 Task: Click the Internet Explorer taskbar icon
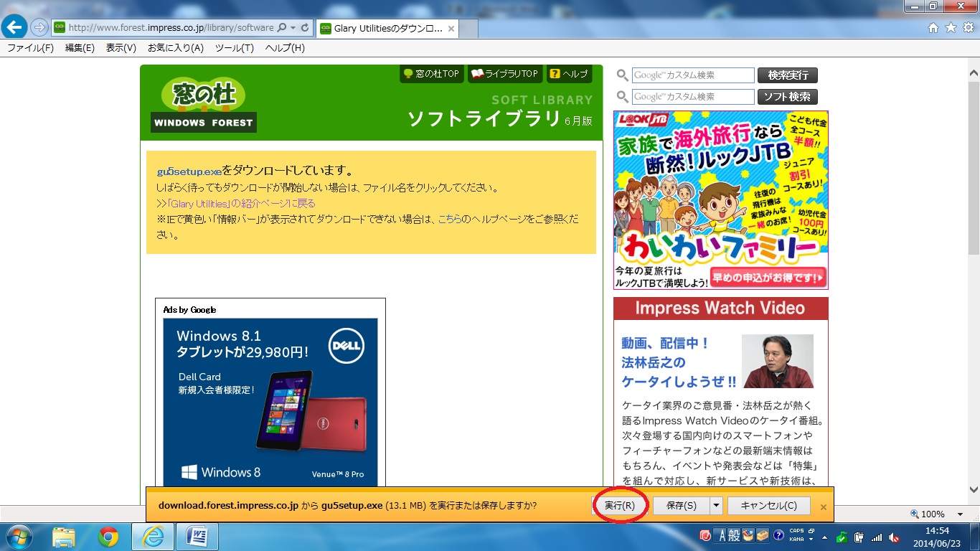[153, 537]
